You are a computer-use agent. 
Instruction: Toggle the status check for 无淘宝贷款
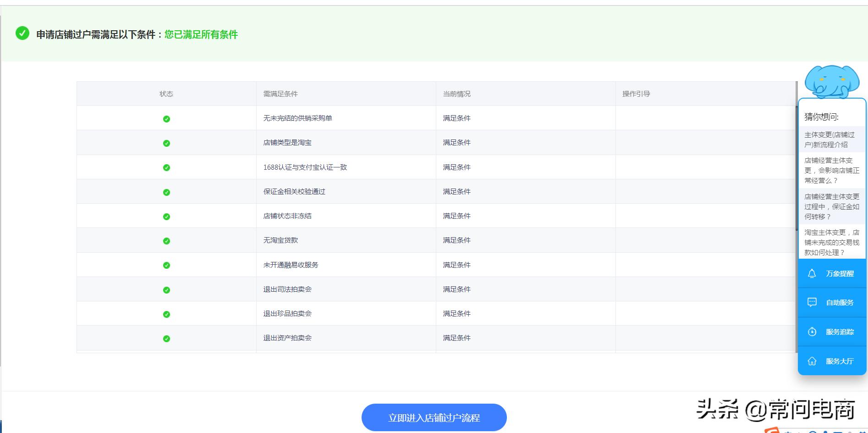tap(166, 240)
